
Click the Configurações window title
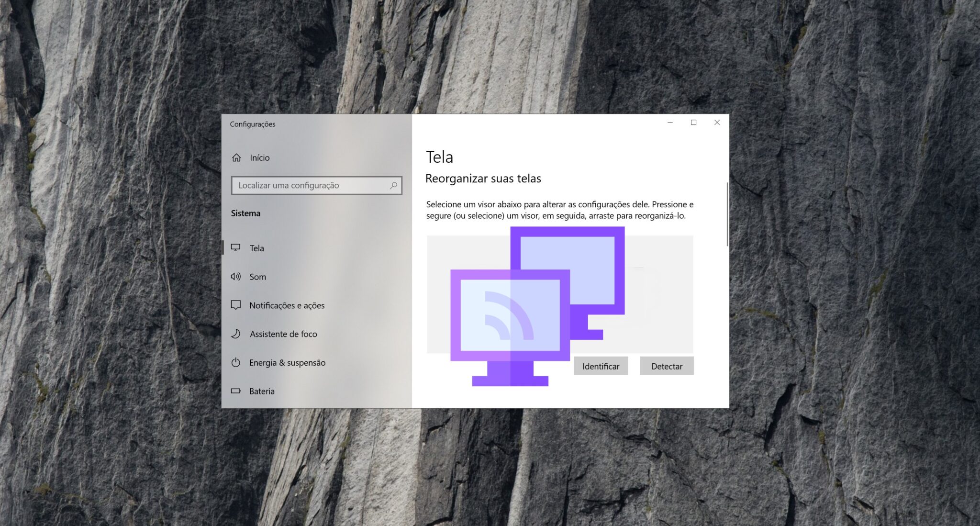253,123
